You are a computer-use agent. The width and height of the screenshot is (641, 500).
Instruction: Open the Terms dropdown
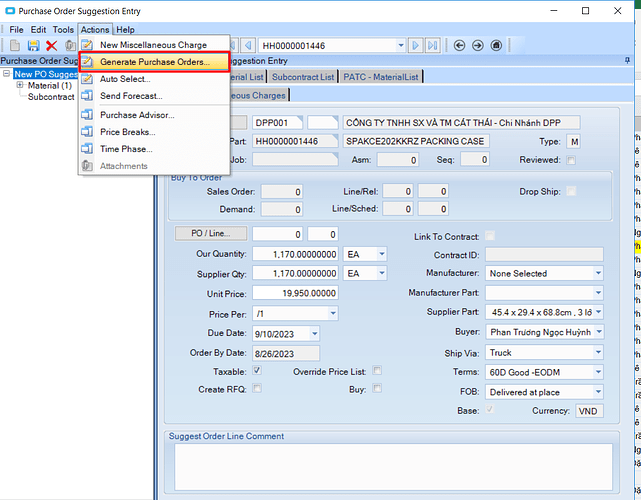click(x=598, y=372)
